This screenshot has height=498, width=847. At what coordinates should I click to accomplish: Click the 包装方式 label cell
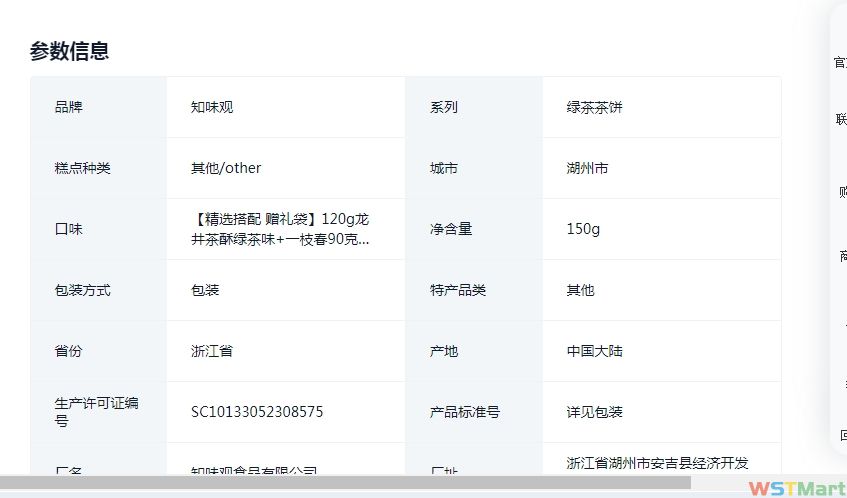(83, 290)
